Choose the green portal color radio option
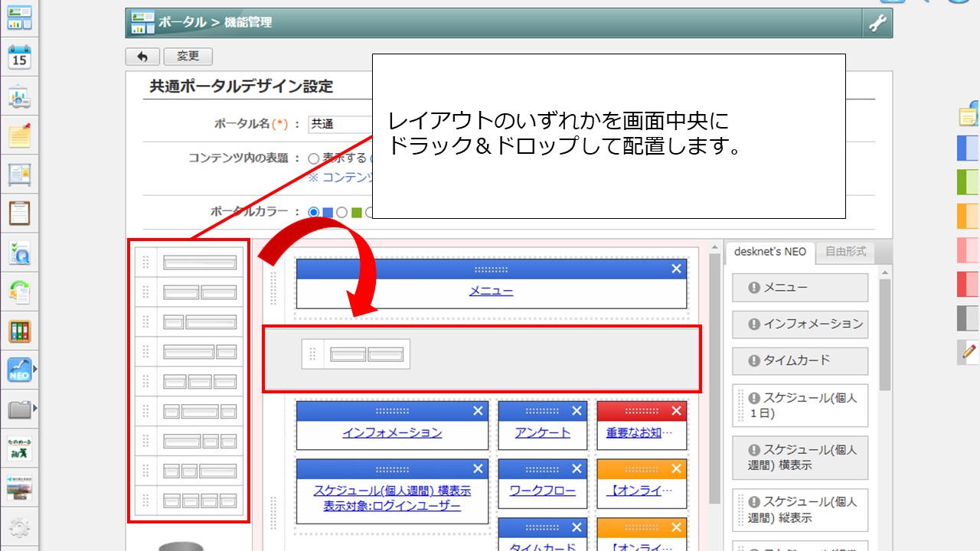The image size is (980, 551). tap(342, 212)
